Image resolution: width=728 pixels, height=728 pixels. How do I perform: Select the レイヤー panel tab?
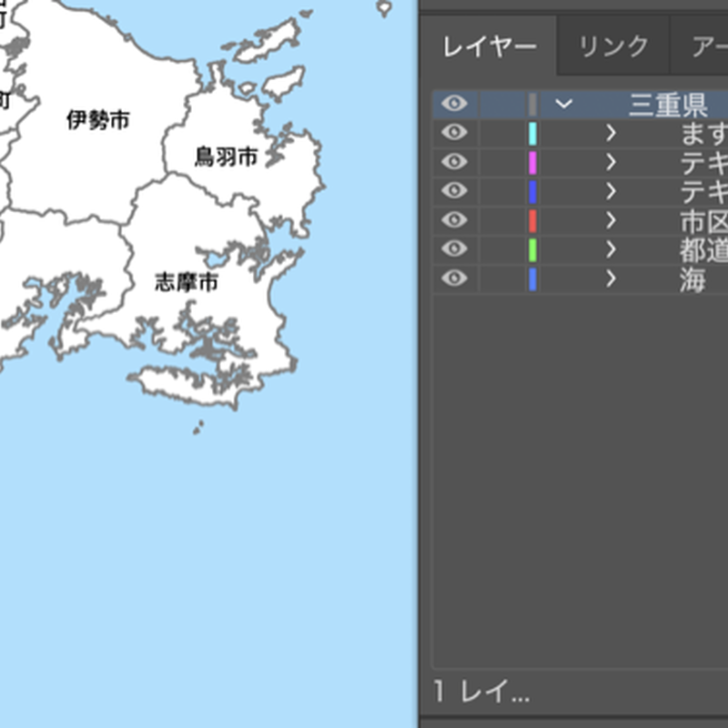click(x=490, y=45)
